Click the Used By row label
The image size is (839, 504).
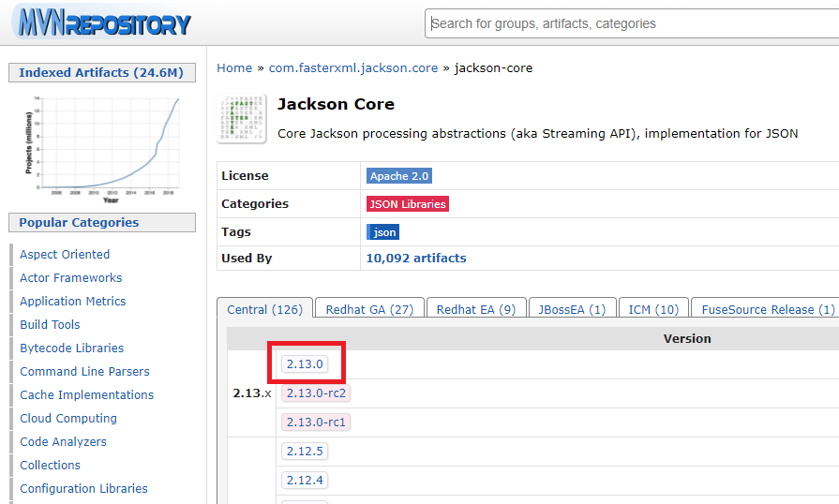(x=247, y=259)
